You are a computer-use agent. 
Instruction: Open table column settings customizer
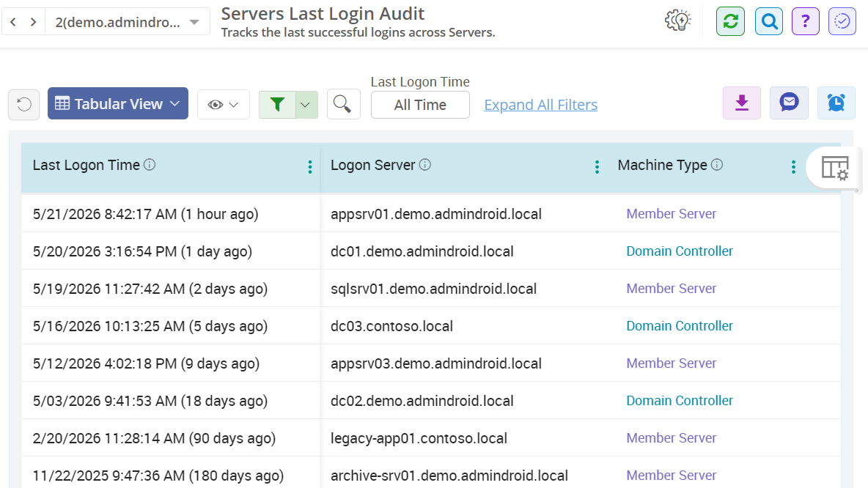click(834, 168)
